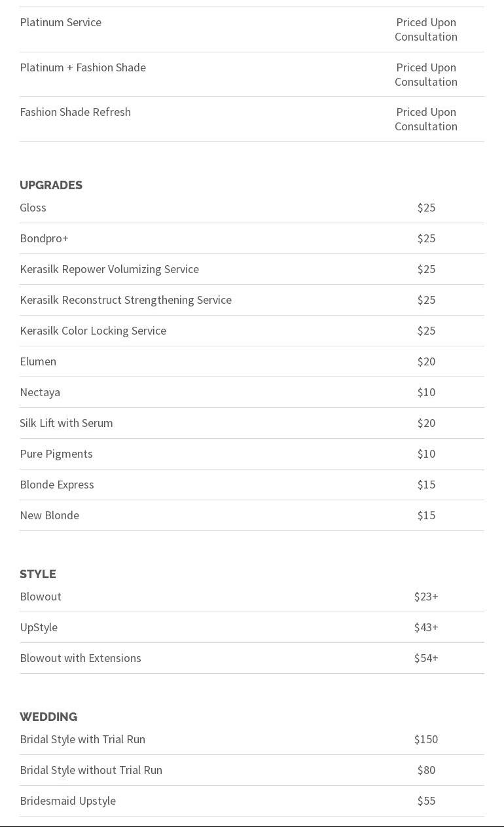Click Fashion Shade Refresh service name
The height and width of the screenshot is (827, 504).
pyautogui.click(x=75, y=112)
